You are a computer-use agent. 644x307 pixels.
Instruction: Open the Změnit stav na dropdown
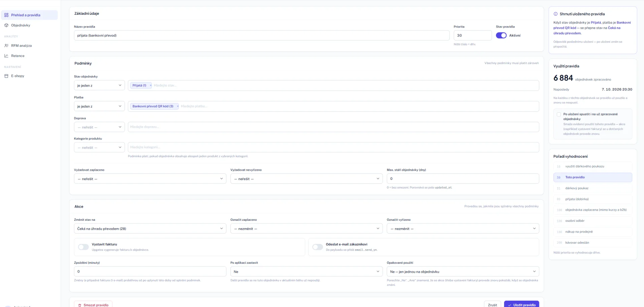pos(150,228)
